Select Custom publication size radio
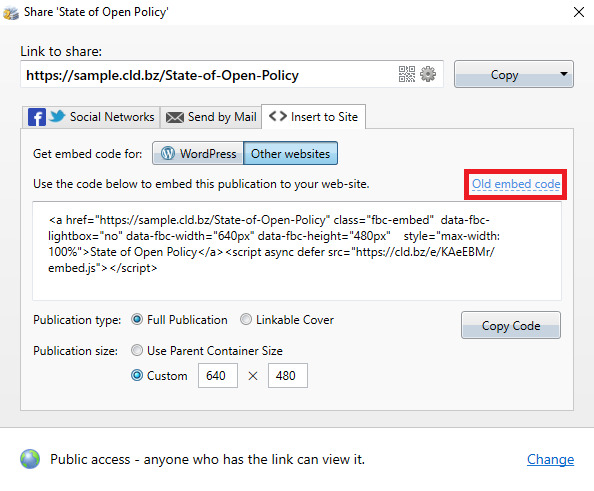594x491 pixels. pos(137,375)
